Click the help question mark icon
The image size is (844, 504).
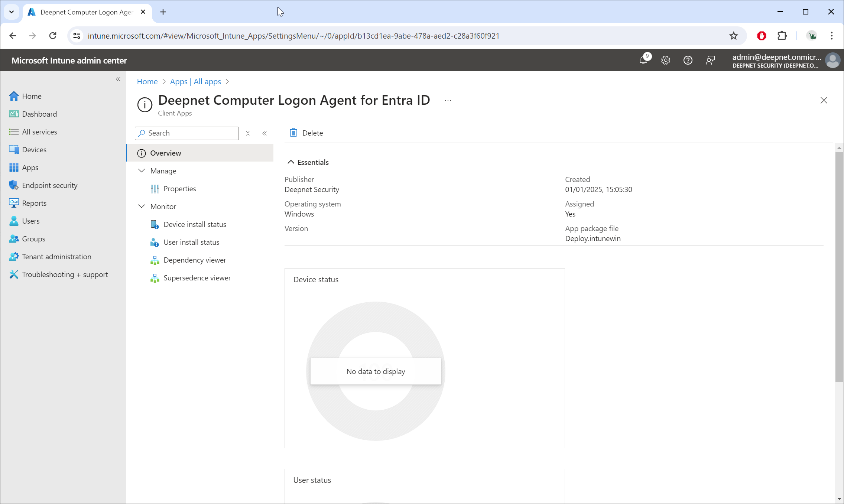(688, 60)
